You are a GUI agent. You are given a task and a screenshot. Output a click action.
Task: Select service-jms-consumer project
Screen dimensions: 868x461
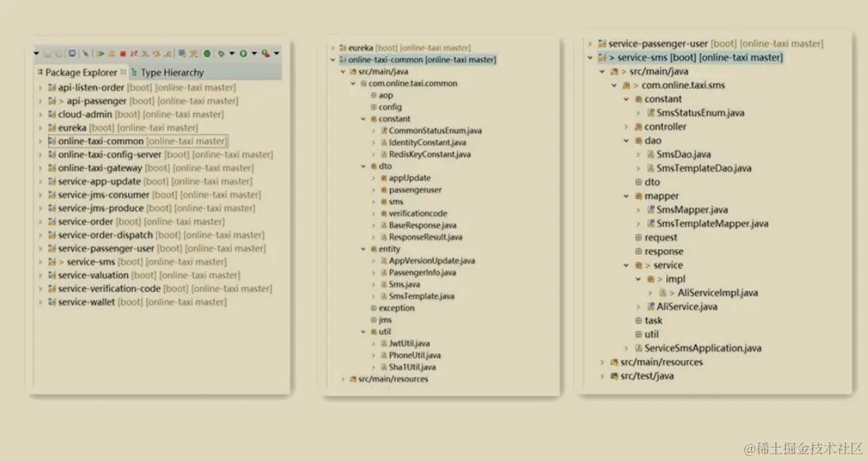(103, 195)
